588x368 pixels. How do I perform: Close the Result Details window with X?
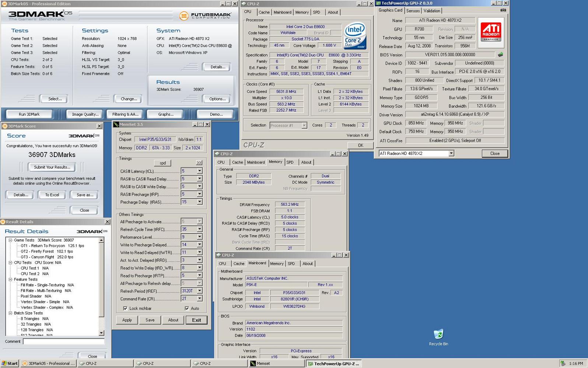(107, 222)
